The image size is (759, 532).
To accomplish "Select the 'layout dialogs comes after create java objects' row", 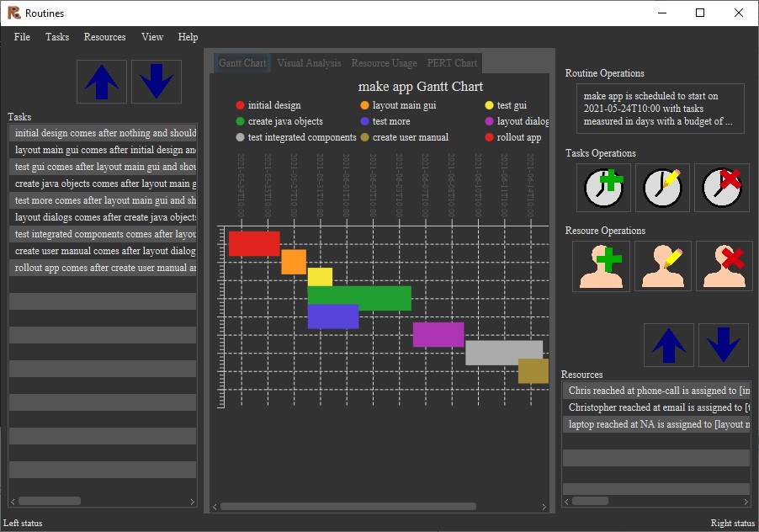I will [103, 217].
